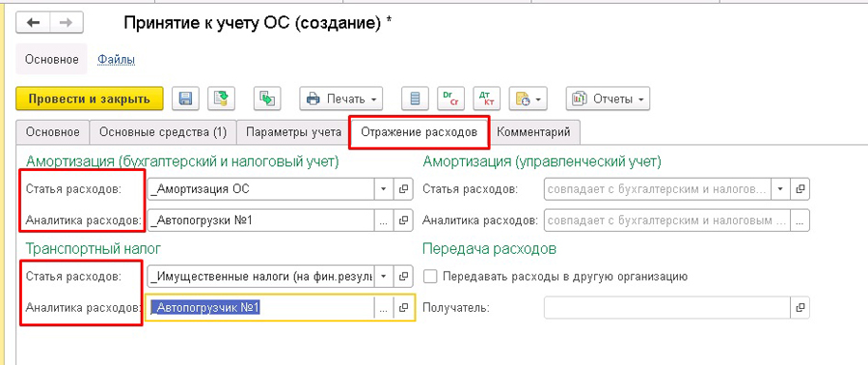Switch to the Комментарий tab

[x=533, y=132]
